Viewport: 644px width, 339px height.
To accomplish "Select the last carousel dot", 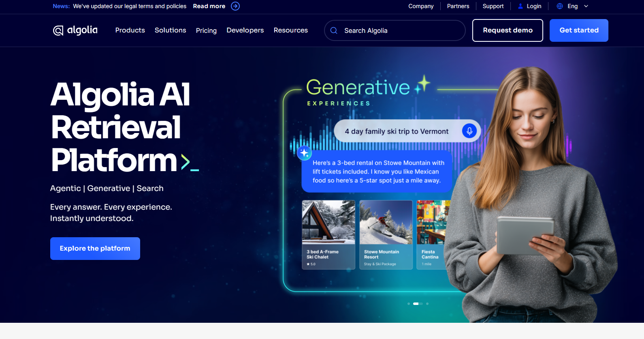I will pyautogui.click(x=427, y=304).
